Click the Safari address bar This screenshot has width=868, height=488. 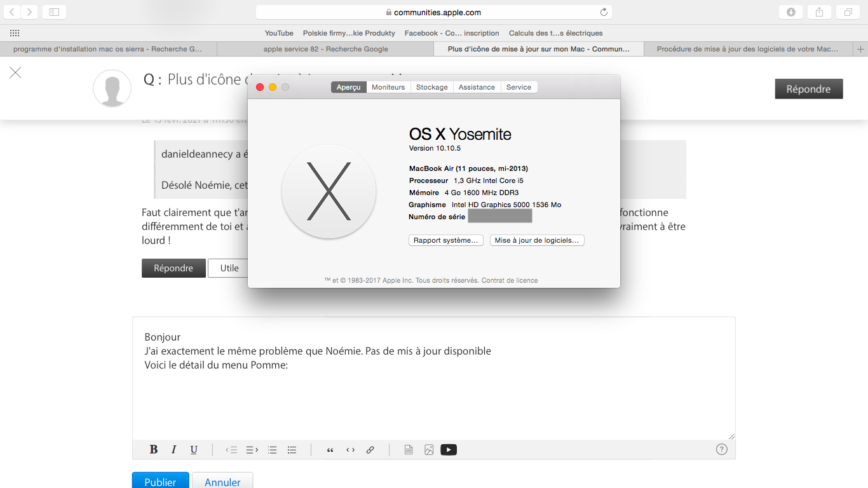(x=433, y=12)
